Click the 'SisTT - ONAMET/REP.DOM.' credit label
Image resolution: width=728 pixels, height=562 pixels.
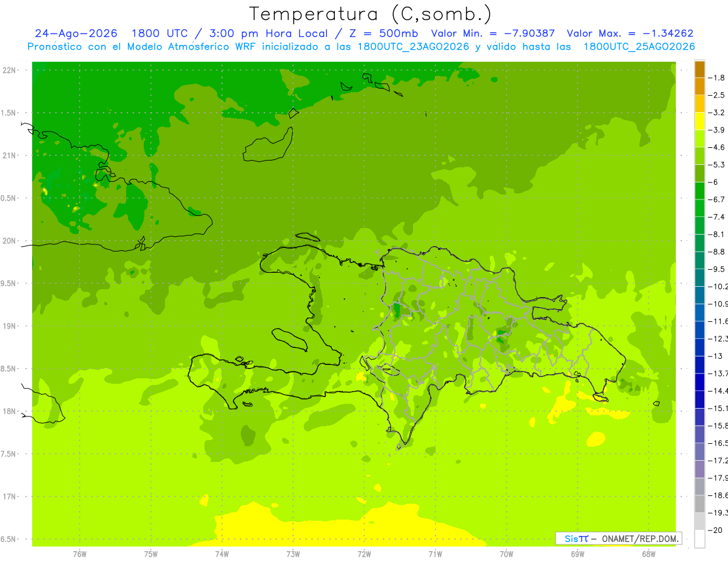click(x=618, y=538)
